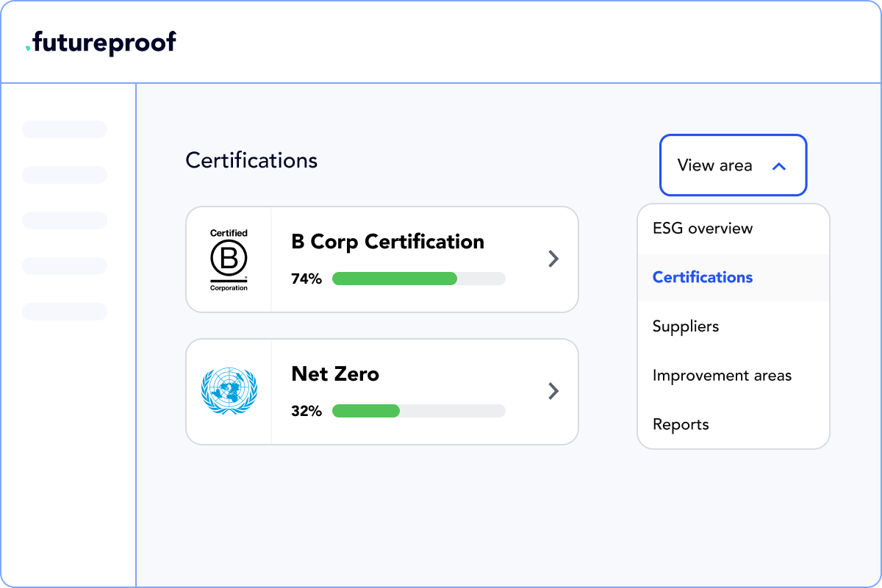882x588 pixels.
Task: Click Net Zero 32% progress bar
Action: [418, 411]
